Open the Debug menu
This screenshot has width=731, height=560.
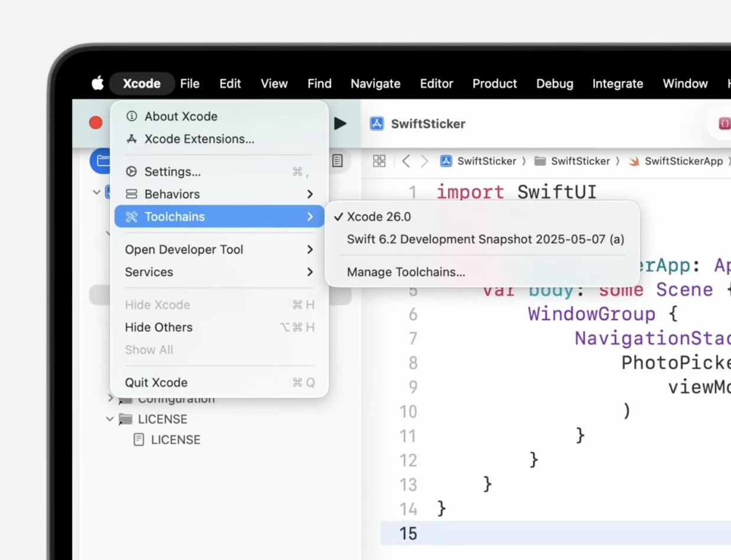tap(554, 84)
